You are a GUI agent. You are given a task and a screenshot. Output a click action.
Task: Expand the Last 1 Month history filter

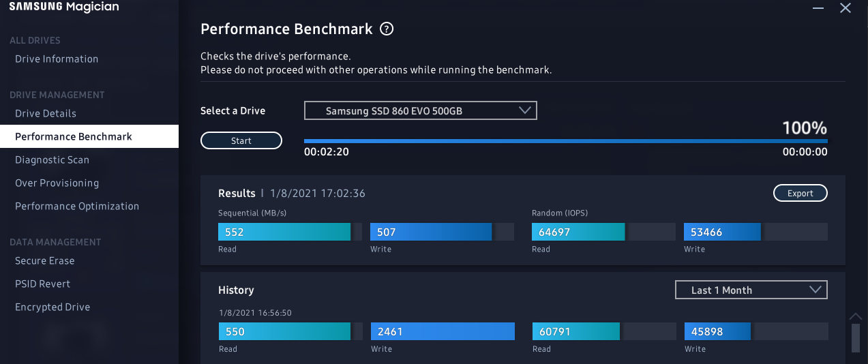751,290
